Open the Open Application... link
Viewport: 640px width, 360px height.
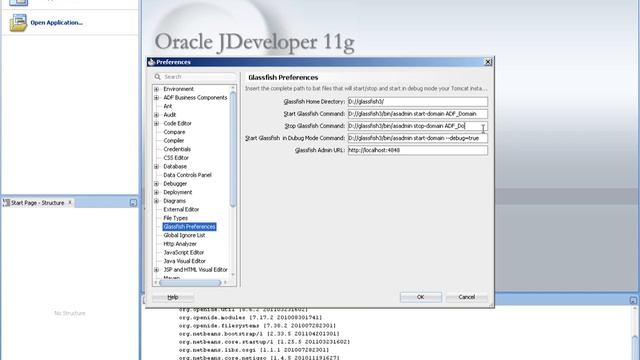(x=56, y=23)
